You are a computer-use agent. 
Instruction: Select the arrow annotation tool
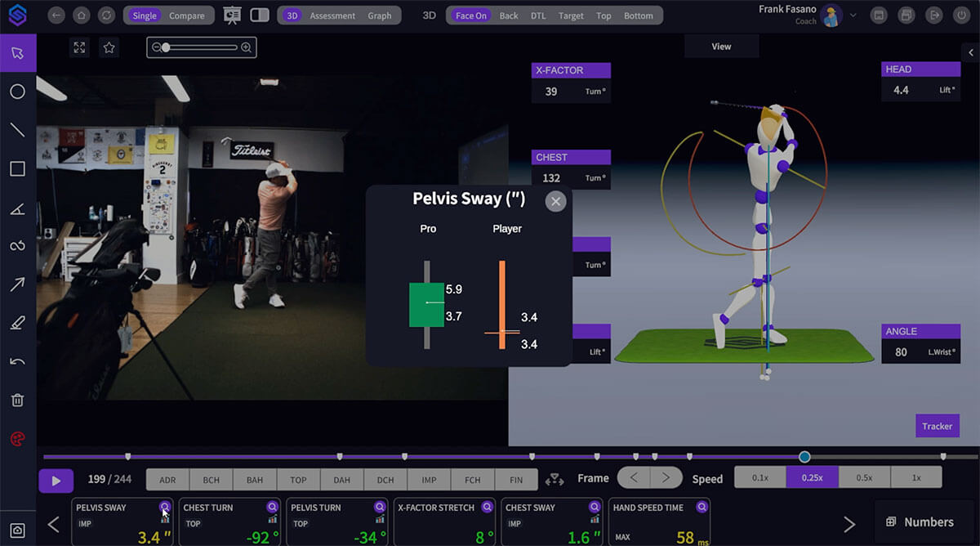click(17, 284)
